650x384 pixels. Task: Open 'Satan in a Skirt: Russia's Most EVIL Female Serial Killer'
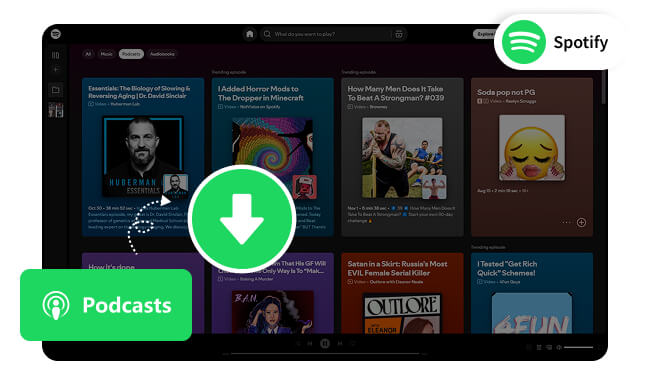(397, 268)
